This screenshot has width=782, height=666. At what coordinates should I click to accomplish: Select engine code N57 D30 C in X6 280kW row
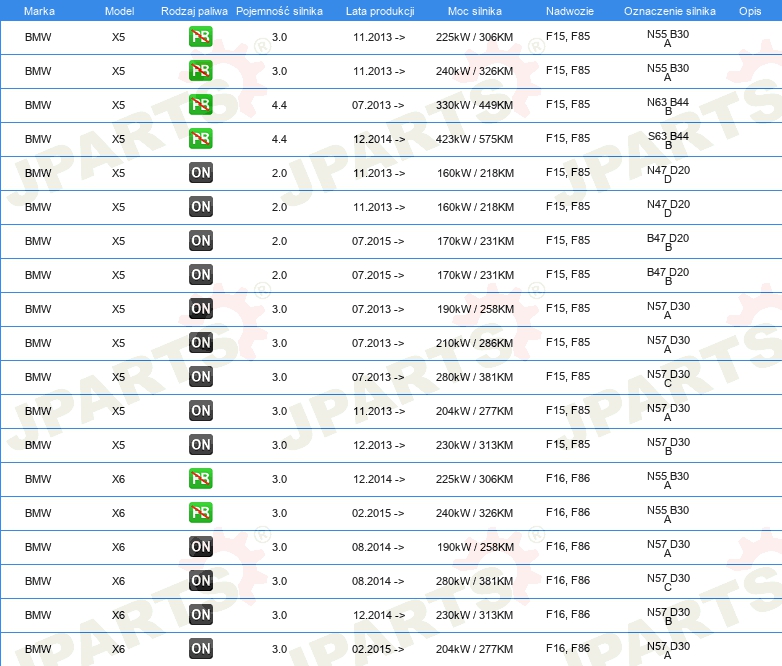[x=668, y=582]
